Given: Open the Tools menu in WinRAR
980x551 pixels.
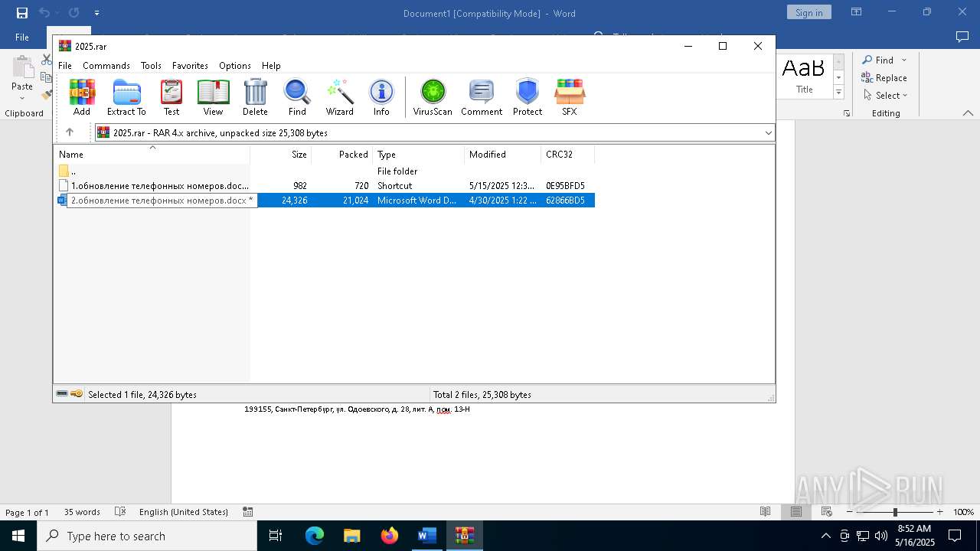Looking at the screenshot, I should 151,66.
